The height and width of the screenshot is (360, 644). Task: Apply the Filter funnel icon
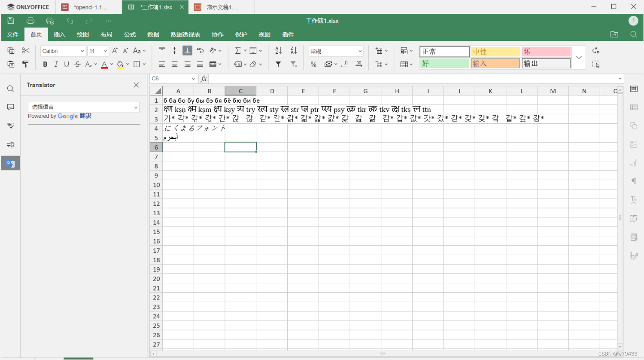(x=278, y=64)
